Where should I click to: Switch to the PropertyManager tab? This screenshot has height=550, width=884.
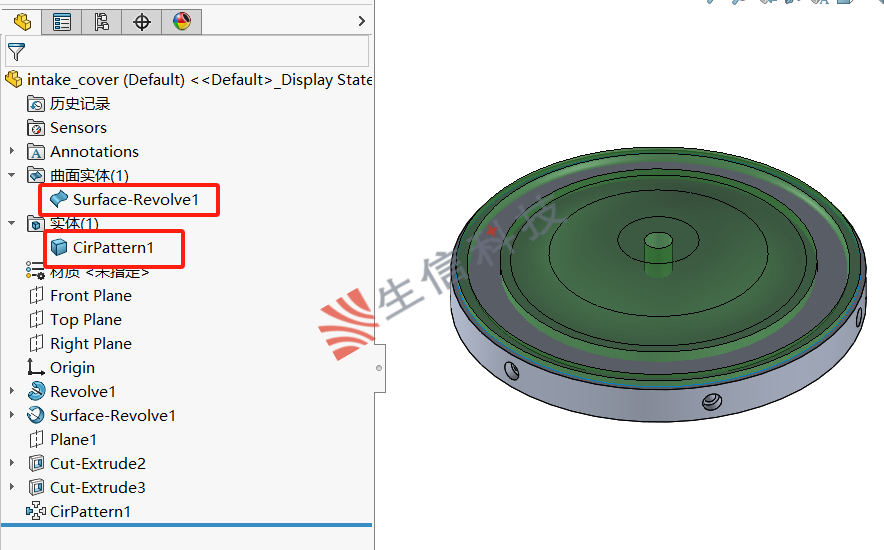click(62, 21)
